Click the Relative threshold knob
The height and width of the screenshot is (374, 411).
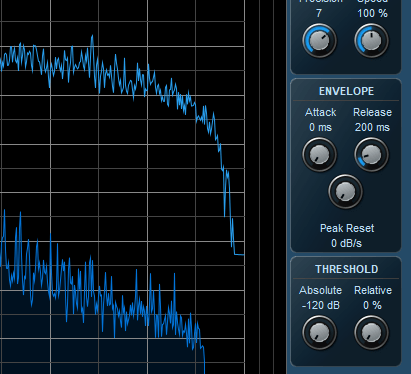tap(371, 333)
